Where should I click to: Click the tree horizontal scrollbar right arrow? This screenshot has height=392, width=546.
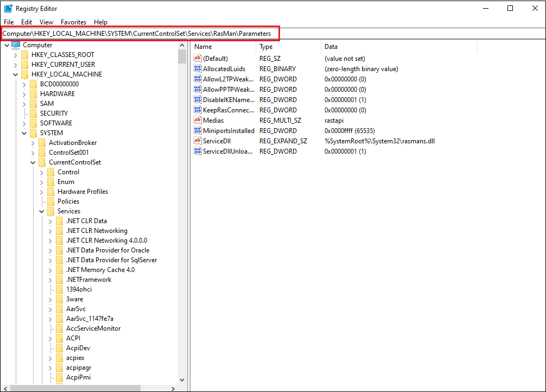coord(173,388)
